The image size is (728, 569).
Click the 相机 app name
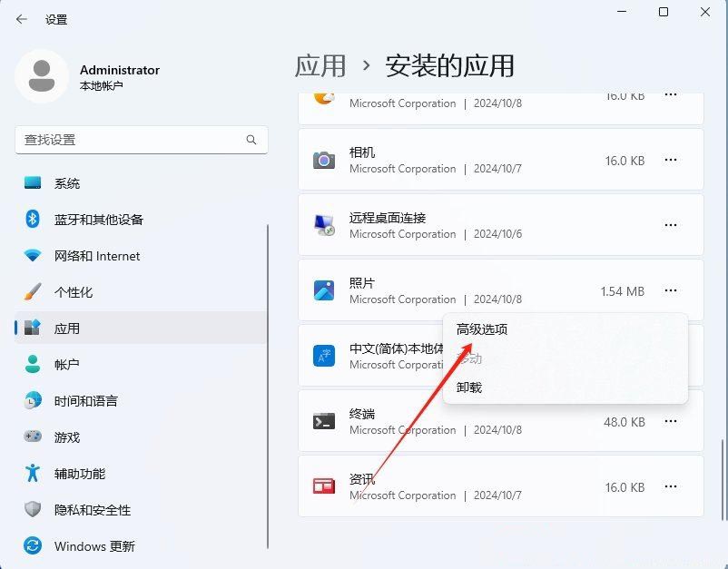[362, 152]
